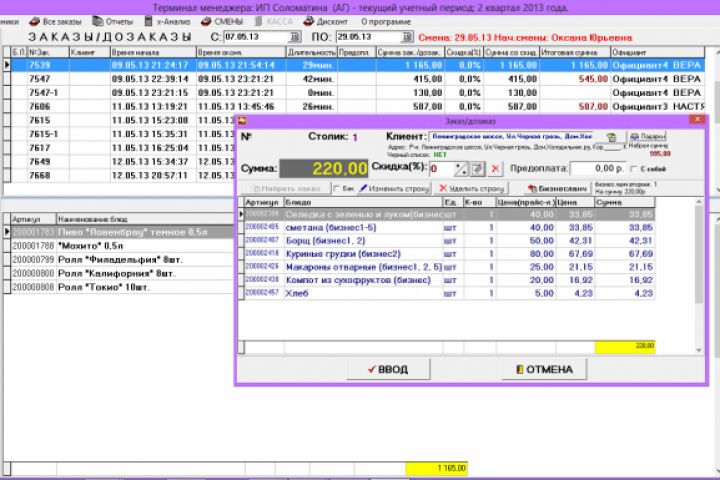Select Селедка с зеленью и луком row
The height and width of the screenshot is (480, 720).
click(448, 215)
